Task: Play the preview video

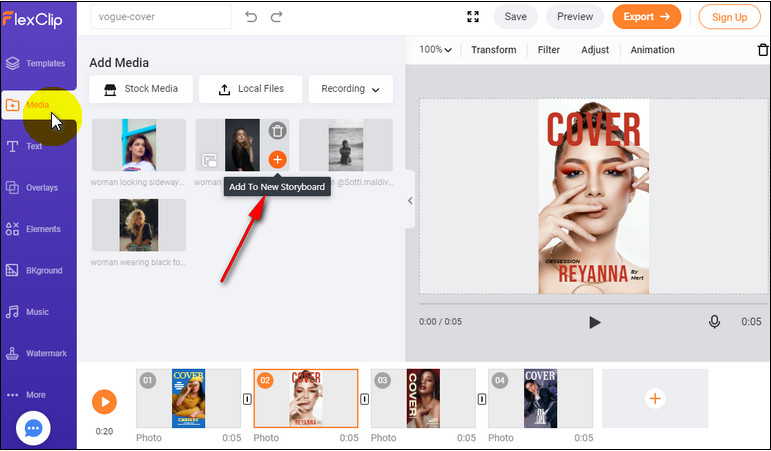Action: coord(594,322)
